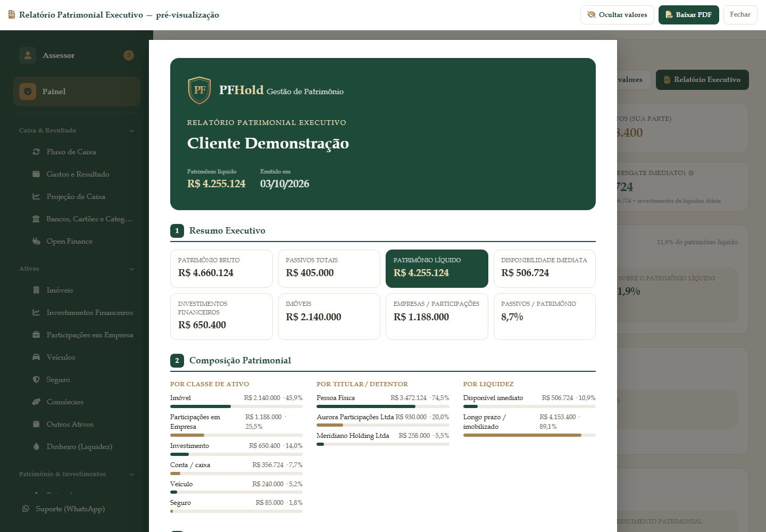The width and height of the screenshot is (766, 532).
Task: Collapse the Caixa & Resultado section
Action: [x=131, y=130]
